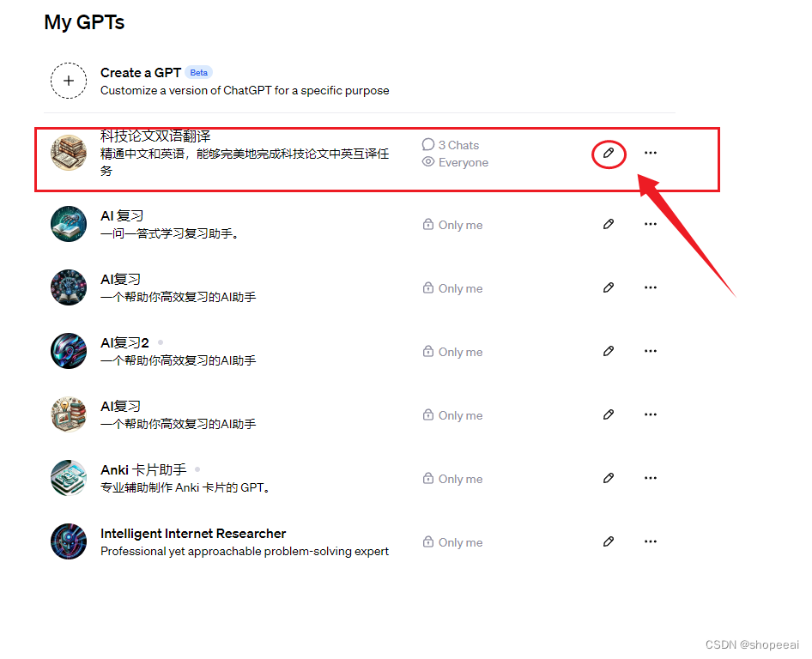Show more options for Anki 卡片助手

coord(651,478)
